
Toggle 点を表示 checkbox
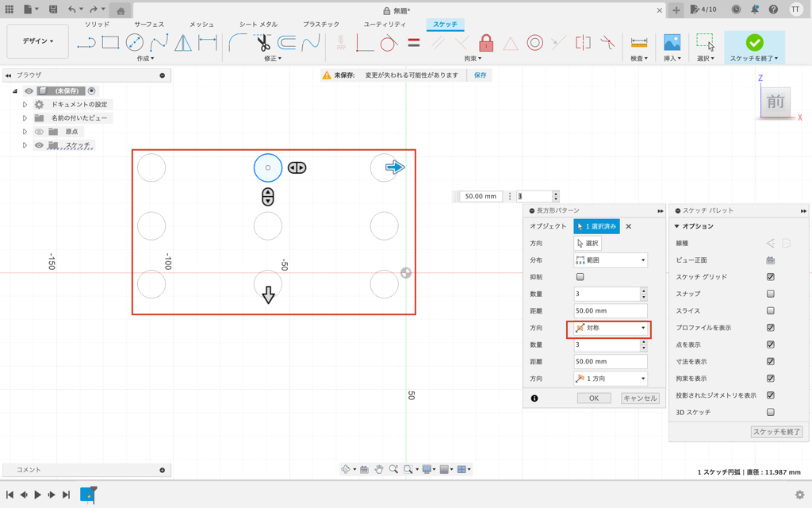[771, 344]
